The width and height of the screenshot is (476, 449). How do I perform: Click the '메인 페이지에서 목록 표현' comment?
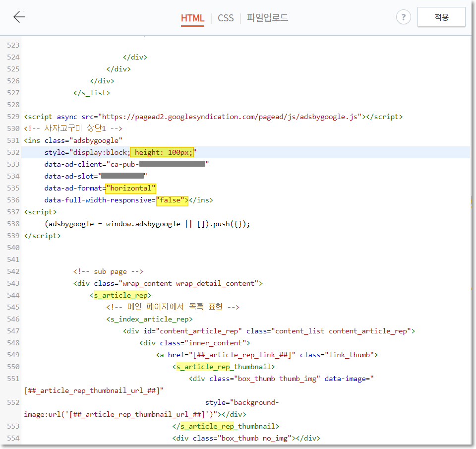point(173,307)
